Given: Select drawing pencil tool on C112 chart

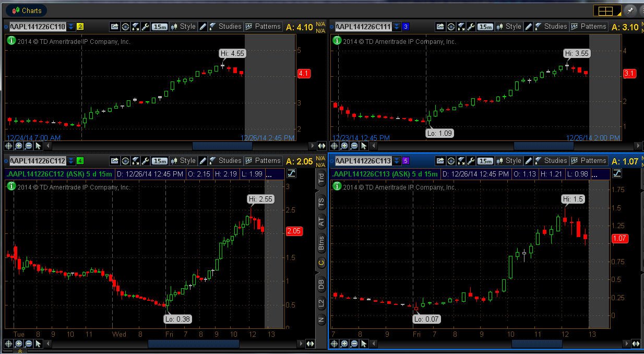Looking at the screenshot, I should pos(202,161).
